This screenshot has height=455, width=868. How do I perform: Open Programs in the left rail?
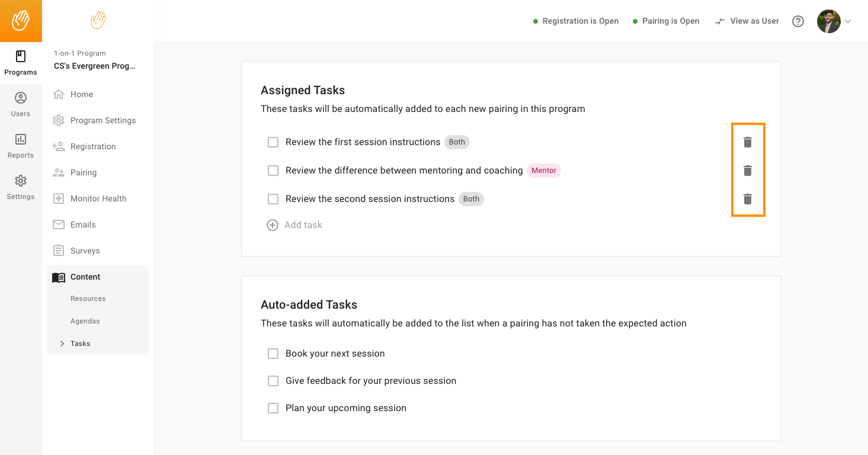tap(21, 63)
